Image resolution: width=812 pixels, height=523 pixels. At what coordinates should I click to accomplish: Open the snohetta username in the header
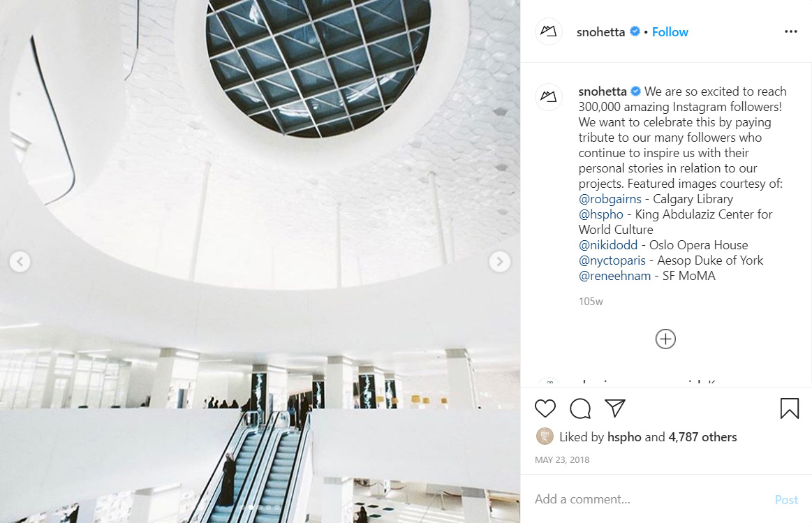(600, 32)
